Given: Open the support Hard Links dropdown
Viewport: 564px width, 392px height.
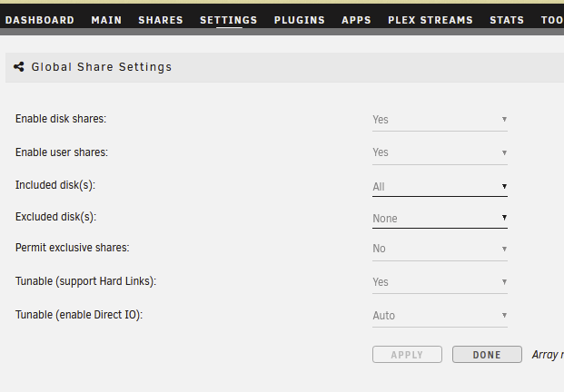Looking at the screenshot, I should (440, 282).
